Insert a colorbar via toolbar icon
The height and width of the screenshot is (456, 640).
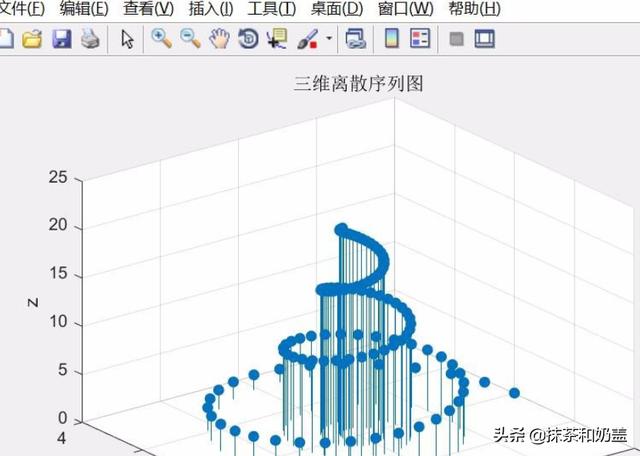coord(392,39)
